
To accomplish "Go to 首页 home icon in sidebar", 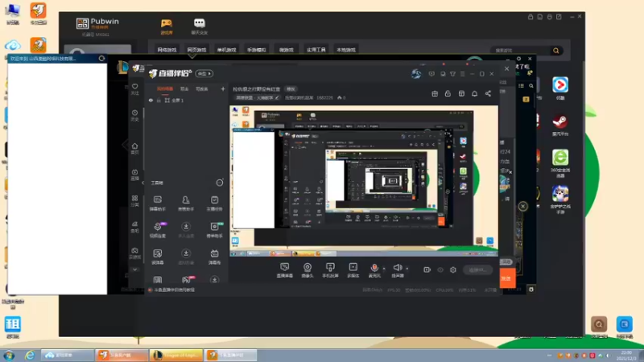I will [134, 149].
